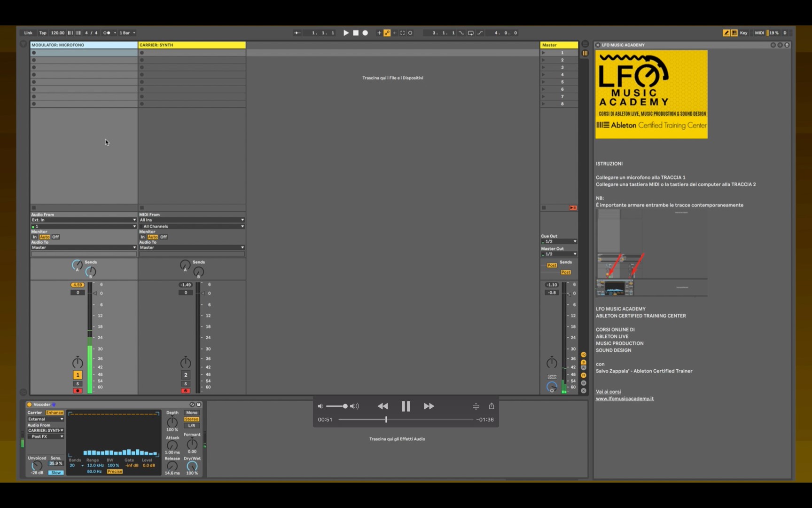Open the www.lfomusicacademy.it link
Image resolution: width=812 pixels, height=508 pixels.
[625, 399]
